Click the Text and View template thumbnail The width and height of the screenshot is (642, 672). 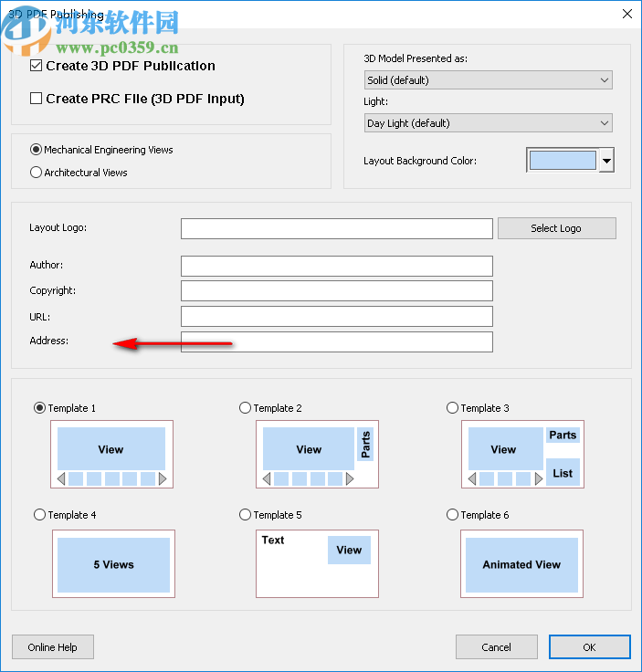coord(317,564)
